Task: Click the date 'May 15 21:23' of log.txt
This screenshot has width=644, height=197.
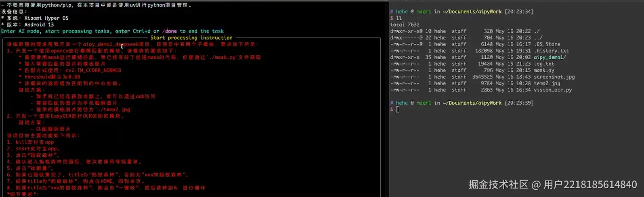Action: click(513, 64)
